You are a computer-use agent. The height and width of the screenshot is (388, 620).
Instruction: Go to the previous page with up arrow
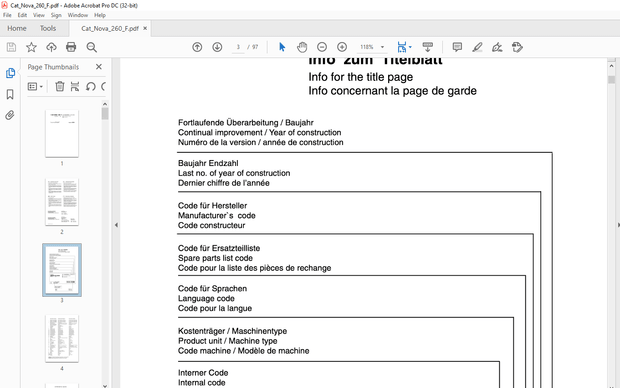coord(197,47)
